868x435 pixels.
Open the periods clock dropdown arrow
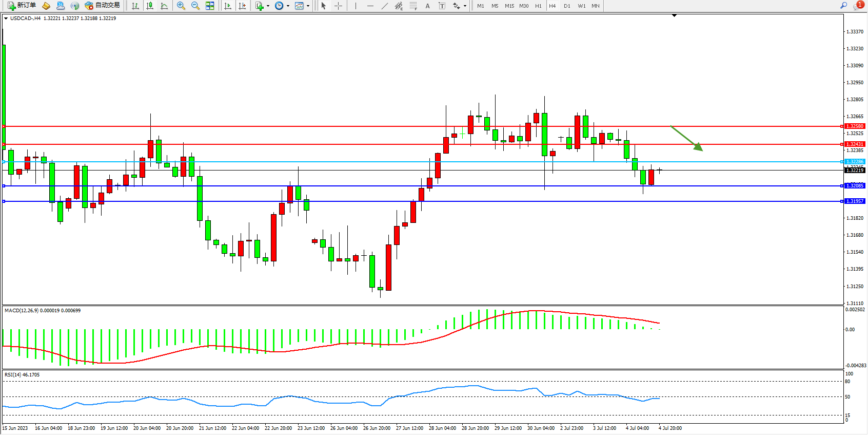point(288,6)
